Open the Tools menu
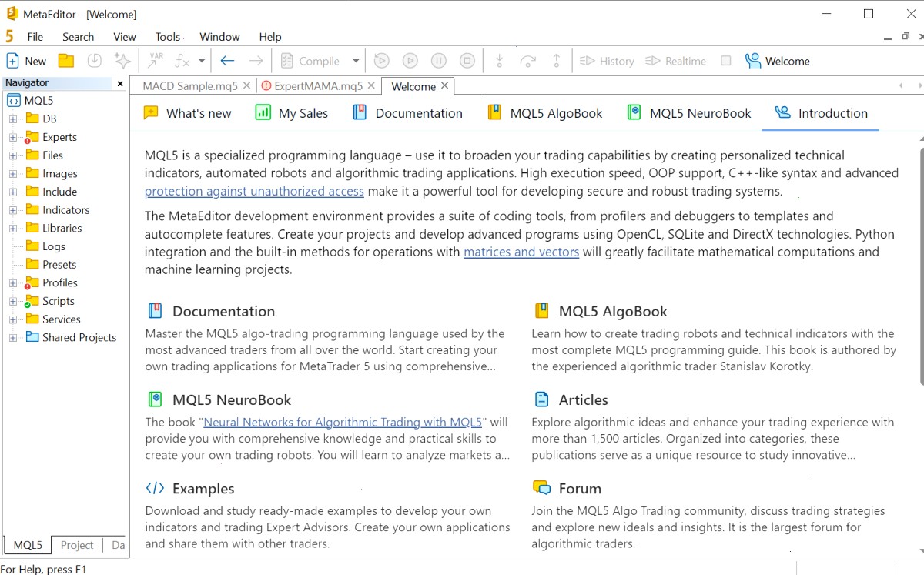The width and height of the screenshot is (924, 575). pos(167,37)
